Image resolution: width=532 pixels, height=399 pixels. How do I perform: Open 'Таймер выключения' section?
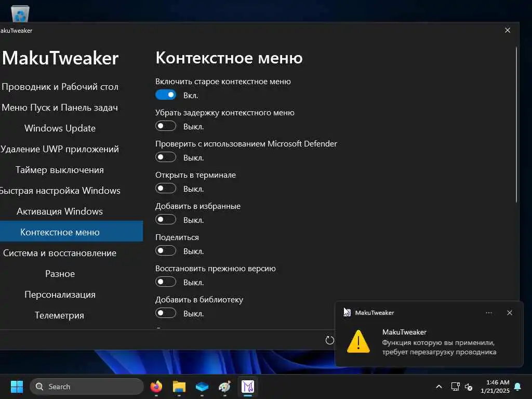pyautogui.click(x=60, y=170)
